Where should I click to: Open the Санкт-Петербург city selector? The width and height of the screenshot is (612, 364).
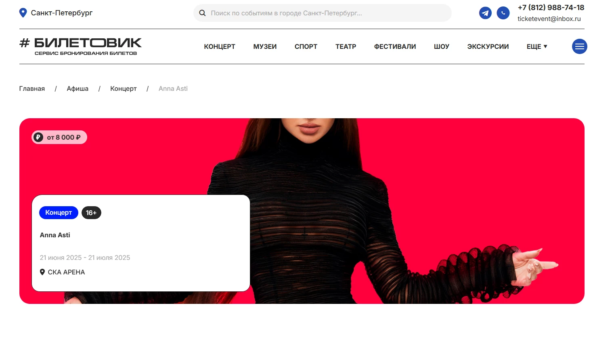[56, 13]
